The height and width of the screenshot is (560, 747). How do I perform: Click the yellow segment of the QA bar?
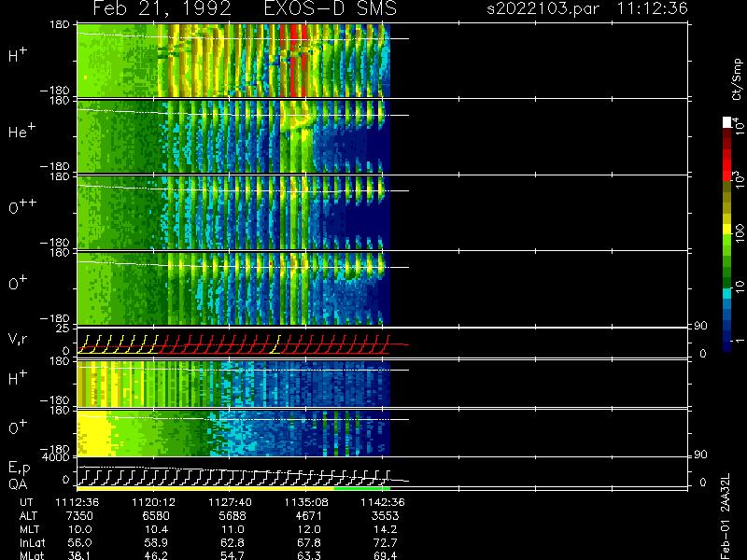tap(205, 488)
